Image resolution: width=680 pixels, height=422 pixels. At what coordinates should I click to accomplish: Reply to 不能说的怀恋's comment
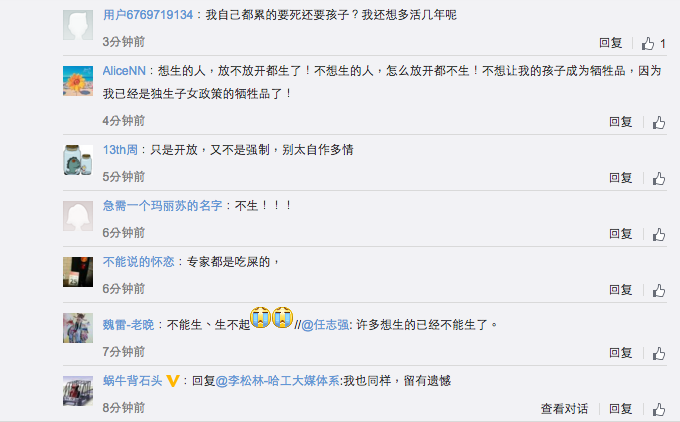point(621,289)
